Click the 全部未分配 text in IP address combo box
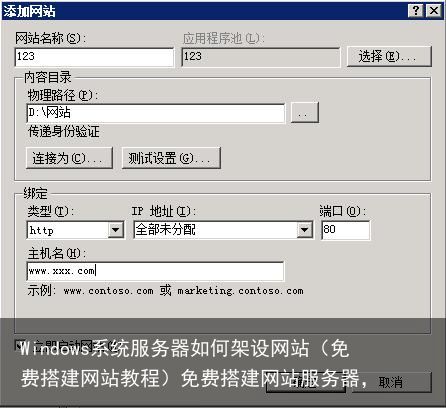446x408 pixels. coord(165,230)
